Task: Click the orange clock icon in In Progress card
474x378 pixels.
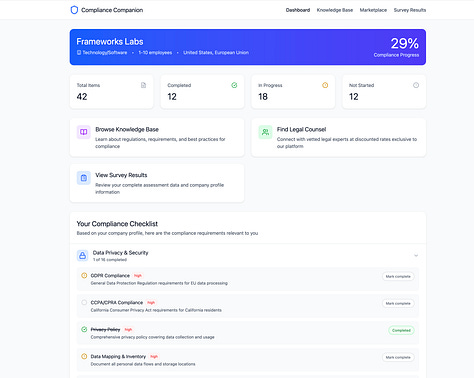Action: click(325, 85)
